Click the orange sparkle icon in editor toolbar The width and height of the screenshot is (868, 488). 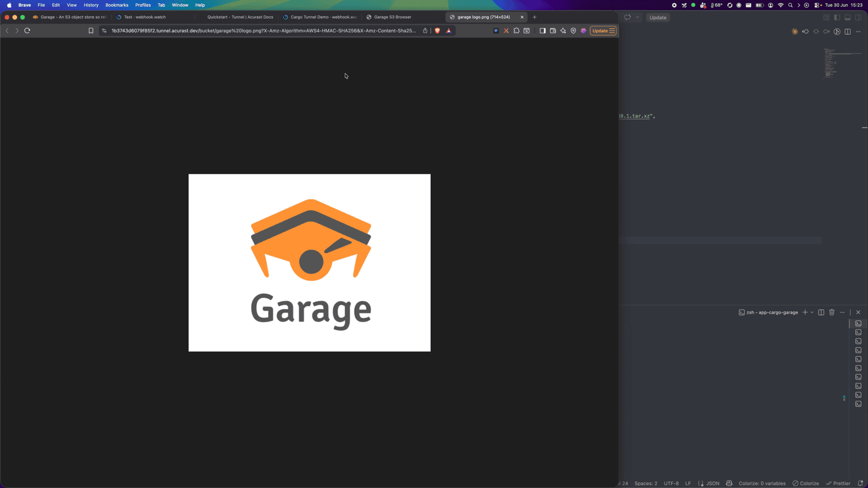795,31
